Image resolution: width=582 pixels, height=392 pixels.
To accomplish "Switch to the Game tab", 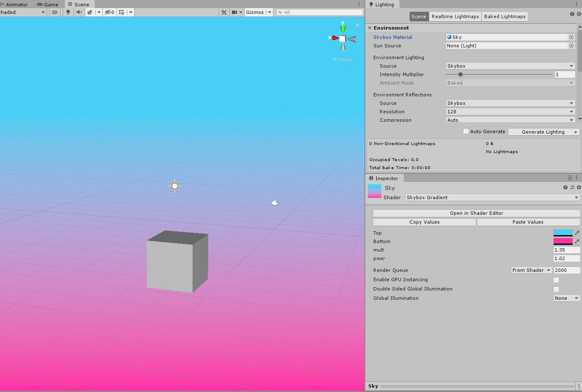I will pos(47,5).
